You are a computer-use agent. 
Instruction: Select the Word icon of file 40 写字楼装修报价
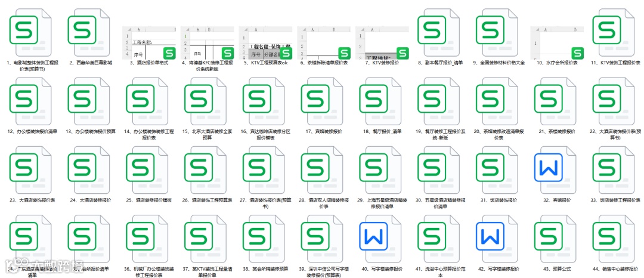[x=380, y=239]
